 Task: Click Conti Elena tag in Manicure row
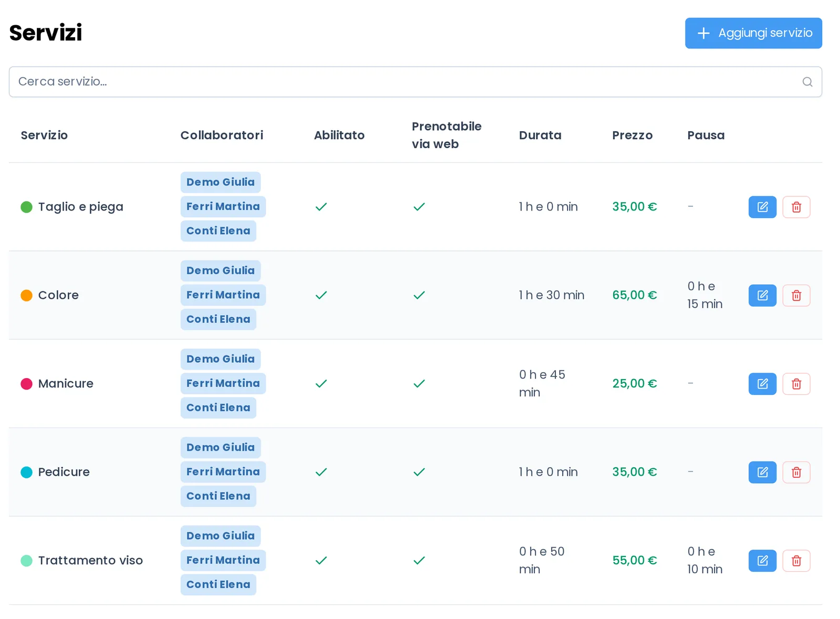218,408
